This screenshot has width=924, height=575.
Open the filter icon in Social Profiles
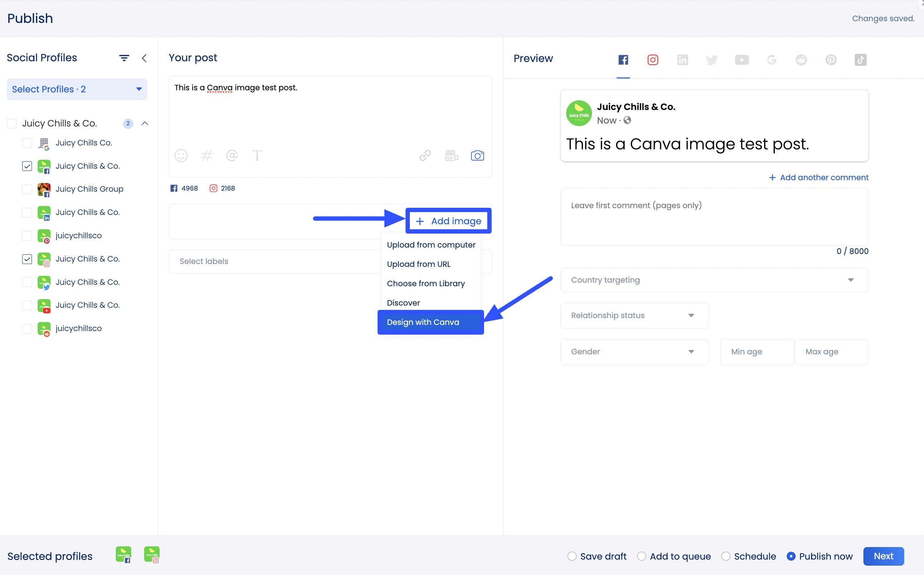tap(124, 58)
